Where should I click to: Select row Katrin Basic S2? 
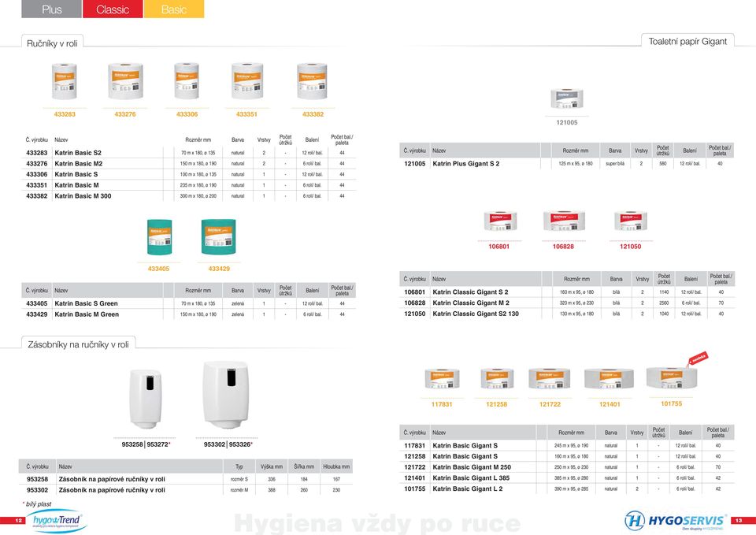[x=189, y=152]
